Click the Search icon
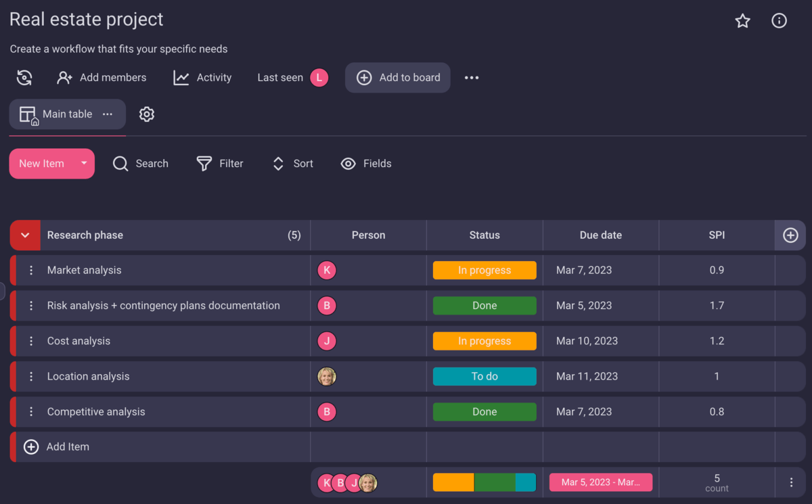812x504 pixels. pos(120,163)
